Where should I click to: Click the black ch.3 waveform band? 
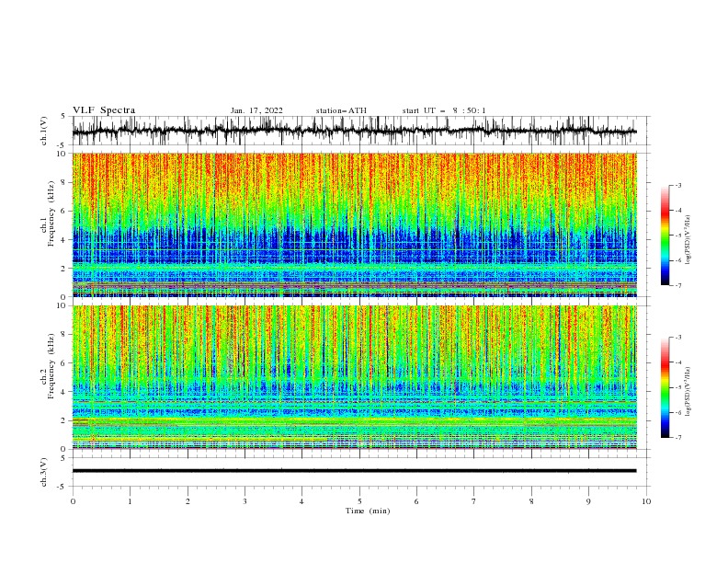(354, 471)
